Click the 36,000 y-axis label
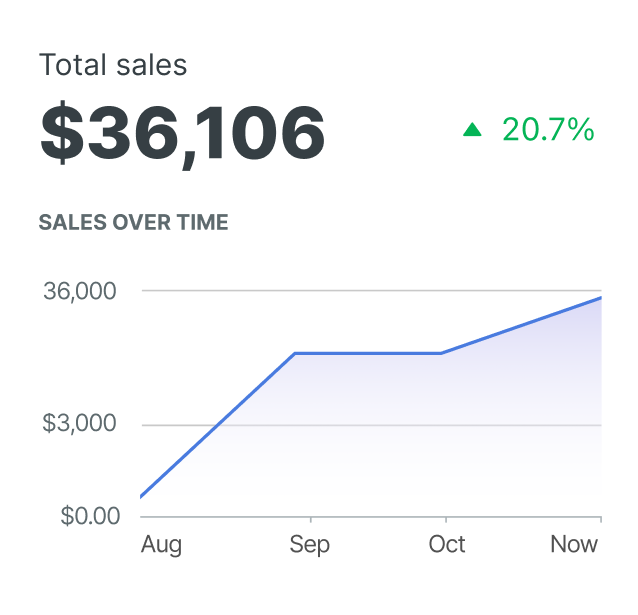The height and width of the screenshot is (615, 638). pos(80,291)
